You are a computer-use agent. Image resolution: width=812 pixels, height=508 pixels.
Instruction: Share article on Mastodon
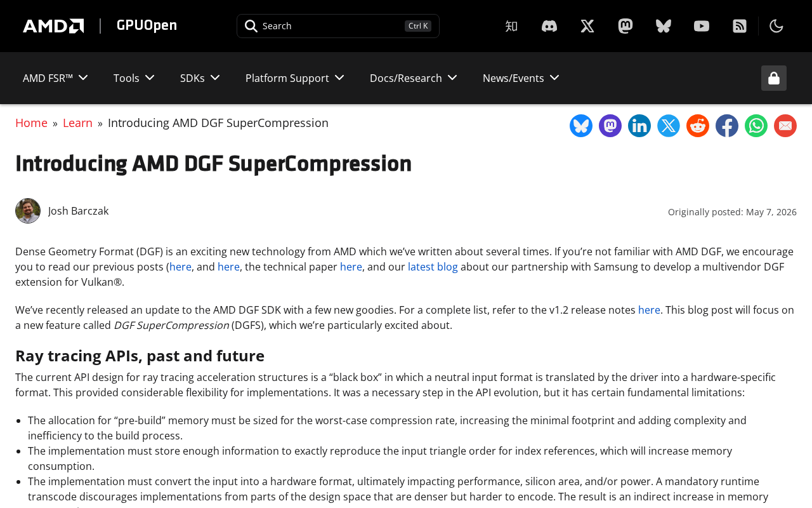tap(610, 126)
